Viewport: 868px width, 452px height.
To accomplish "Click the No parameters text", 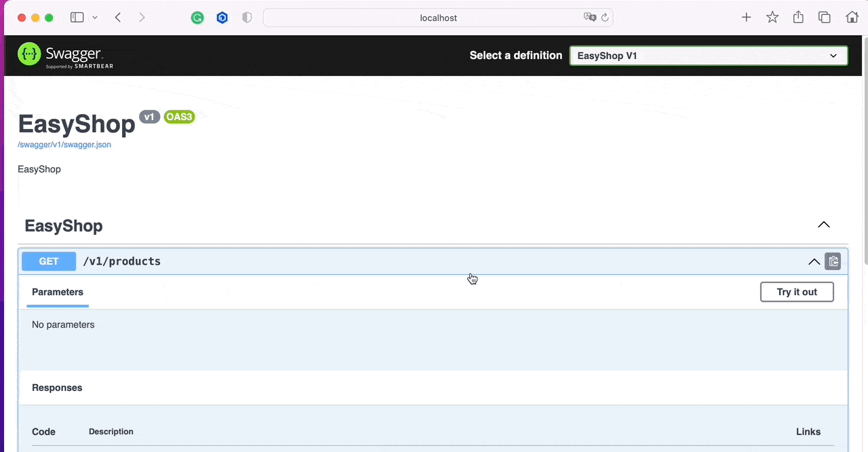I will pyautogui.click(x=63, y=324).
